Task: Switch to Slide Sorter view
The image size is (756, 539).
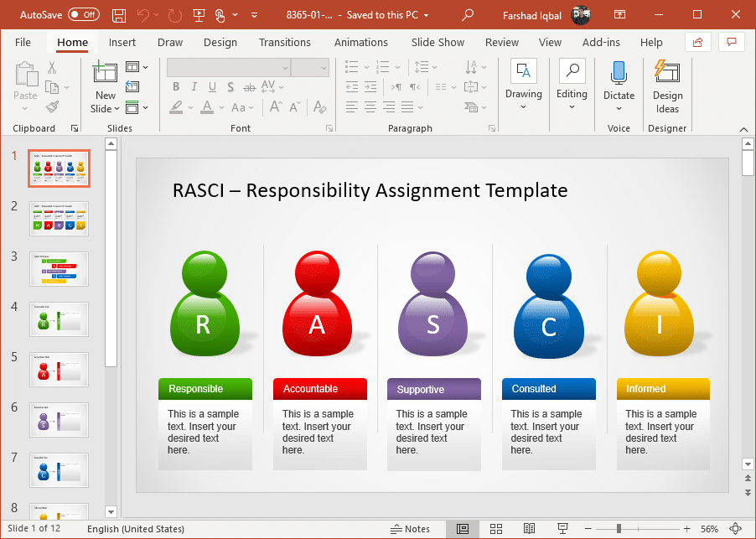Action: pyautogui.click(x=495, y=528)
